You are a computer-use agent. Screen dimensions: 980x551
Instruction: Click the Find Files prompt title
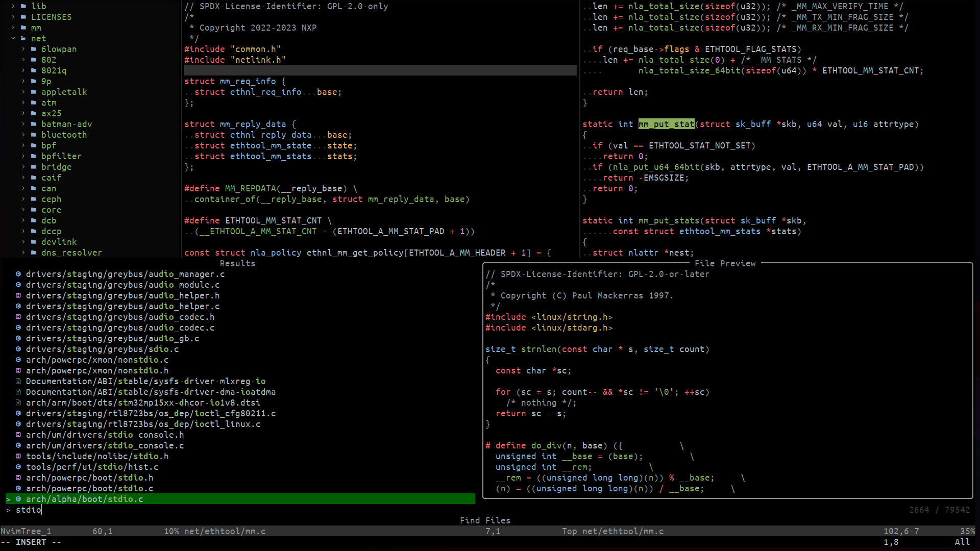coord(485,520)
